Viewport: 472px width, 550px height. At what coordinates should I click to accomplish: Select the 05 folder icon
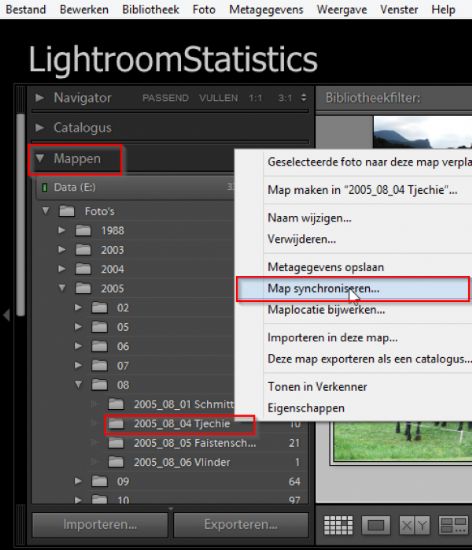click(99, 327)
